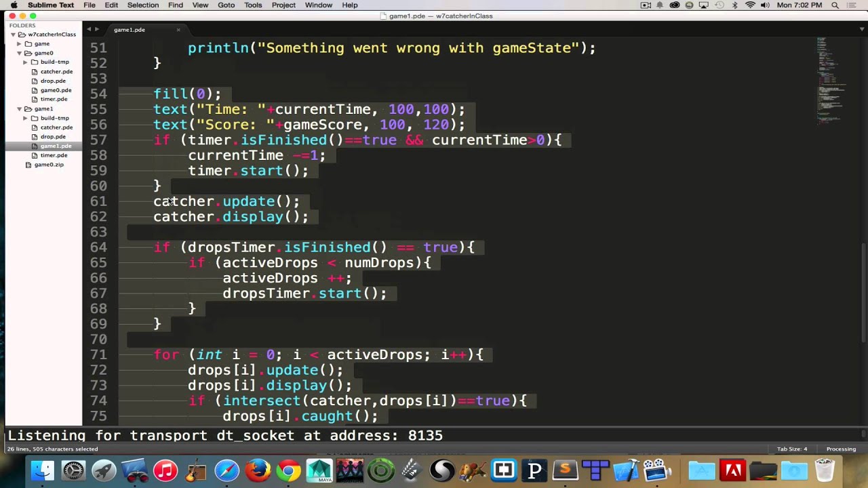Click the menu bar clock Mon 7:02 PM

(800, 5)
